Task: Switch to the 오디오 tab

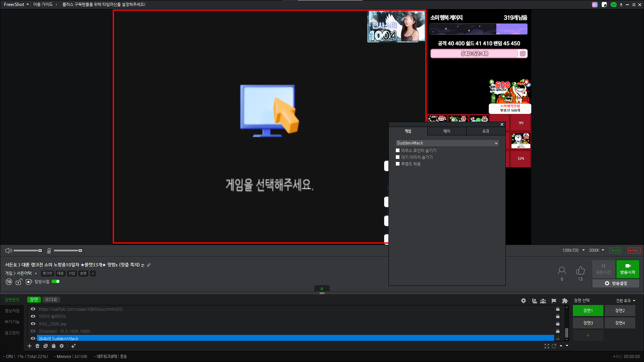Action: click(x=51, y=299)
